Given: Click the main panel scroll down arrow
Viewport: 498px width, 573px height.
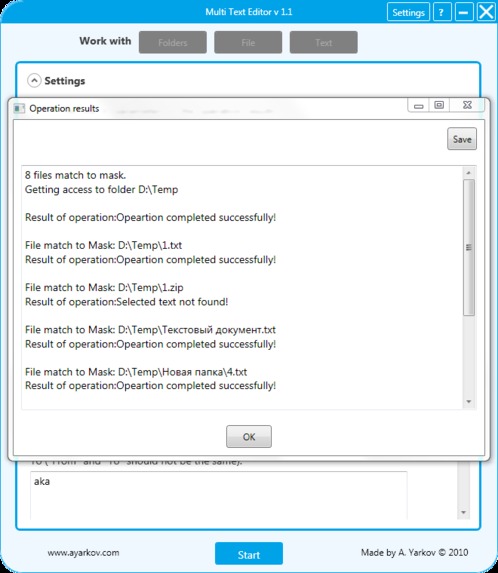Looking at the screenshot, I should point(463,512).
